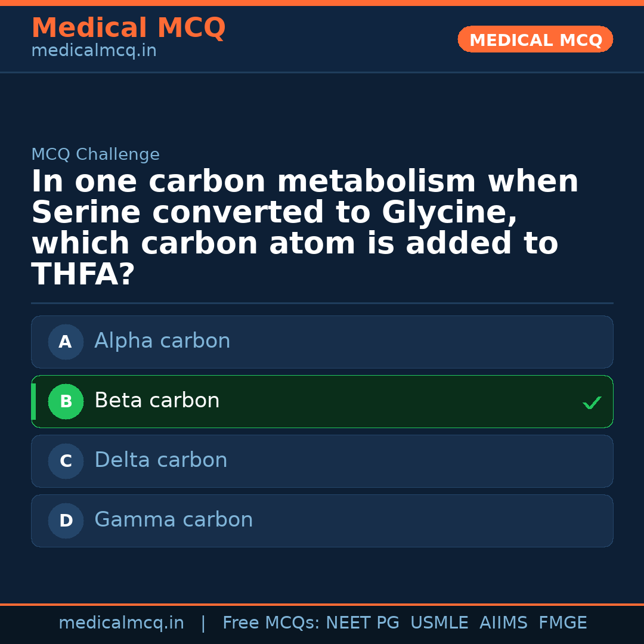Viewport: 644px width, 644px height.
Task: Click the orange MEDICAL MCQ badge
Action: click(535, 39)
